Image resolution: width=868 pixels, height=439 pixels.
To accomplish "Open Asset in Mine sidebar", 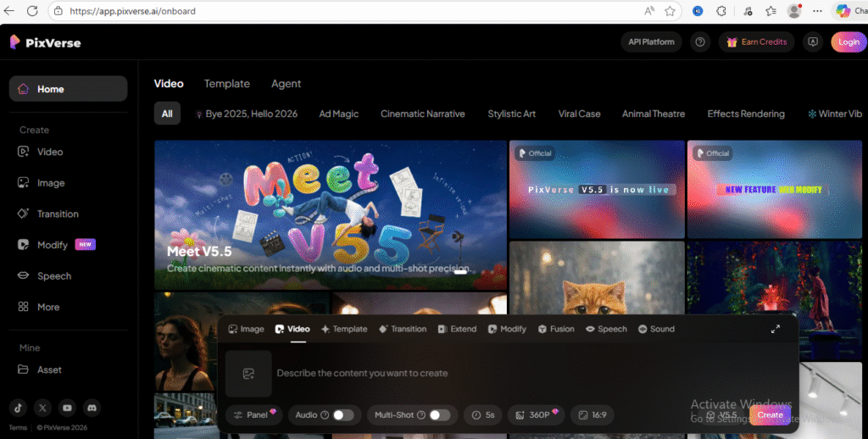I will (39, 370).
